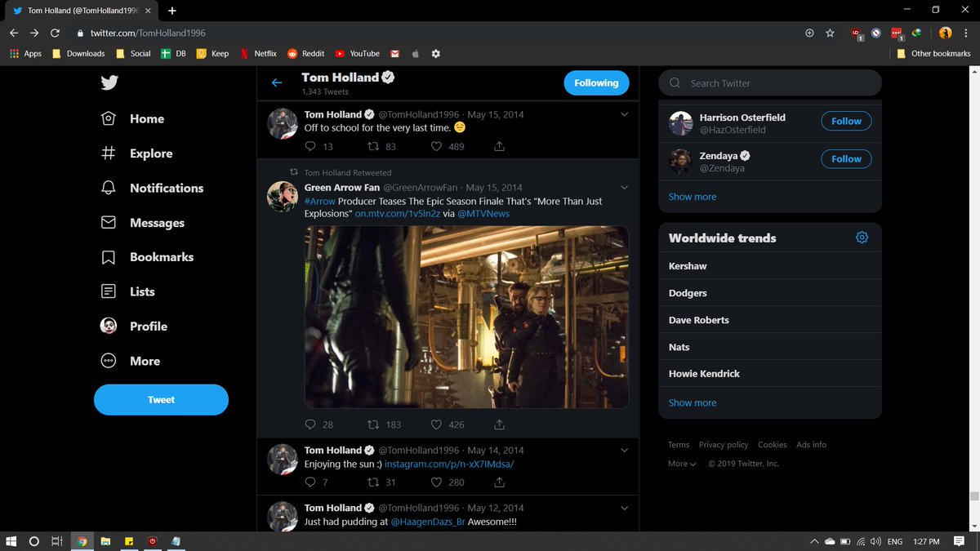Click the Twitter bird logo in the sidebar
The image size is (980, 551).
click(x=109, y=82)
